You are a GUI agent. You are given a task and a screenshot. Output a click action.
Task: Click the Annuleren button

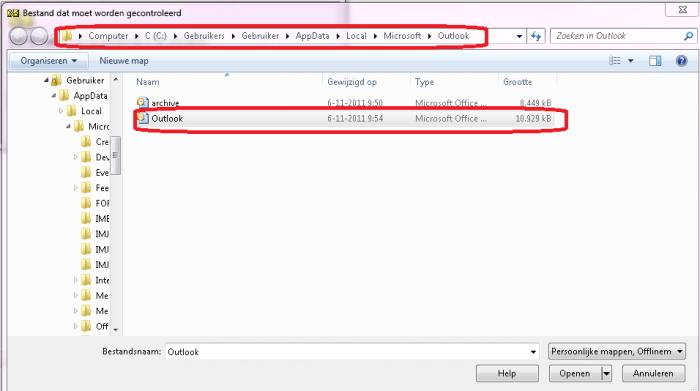pyautogui.click(x=653, y=374)
